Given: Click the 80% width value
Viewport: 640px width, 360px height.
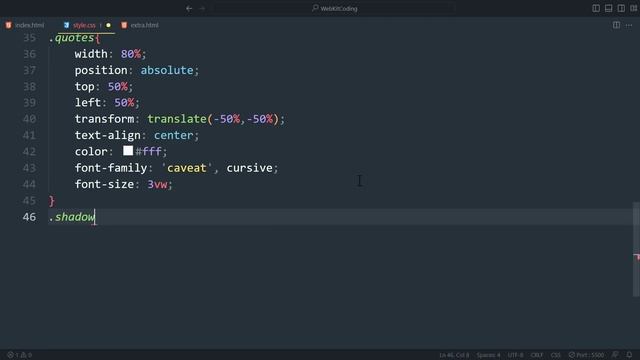Looking at the screenshot, I should pyautogui.click(x=131, y=54).
